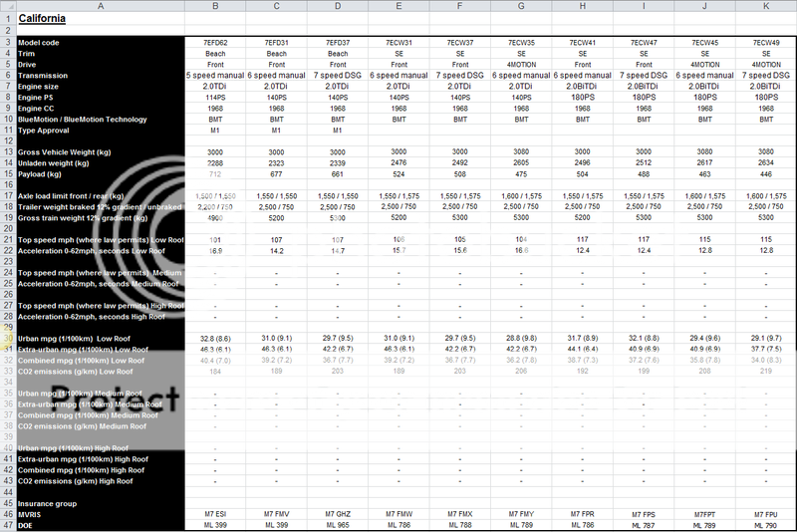Select the column E header
Screen dimensions: 797x532
pos(398,6)
